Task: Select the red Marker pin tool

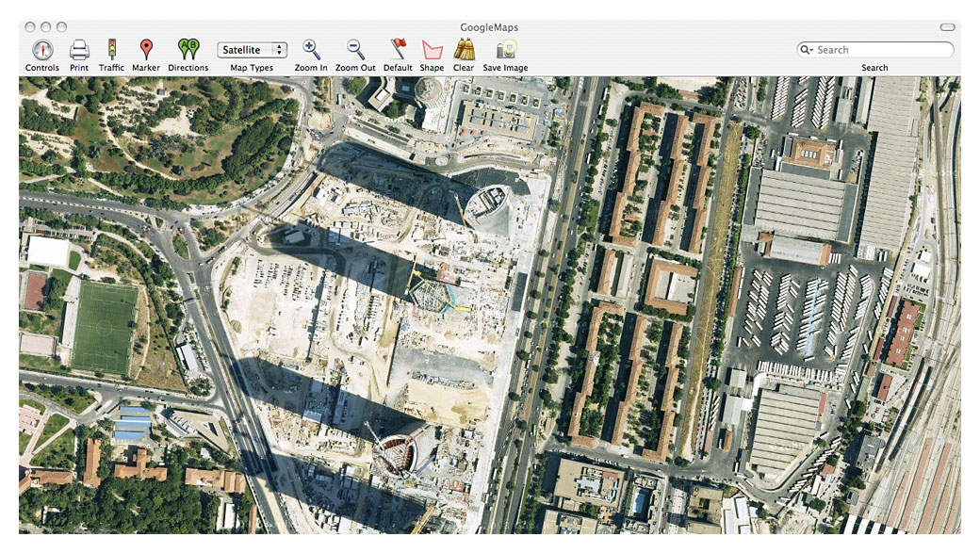Action: click(x=145, y=50)
